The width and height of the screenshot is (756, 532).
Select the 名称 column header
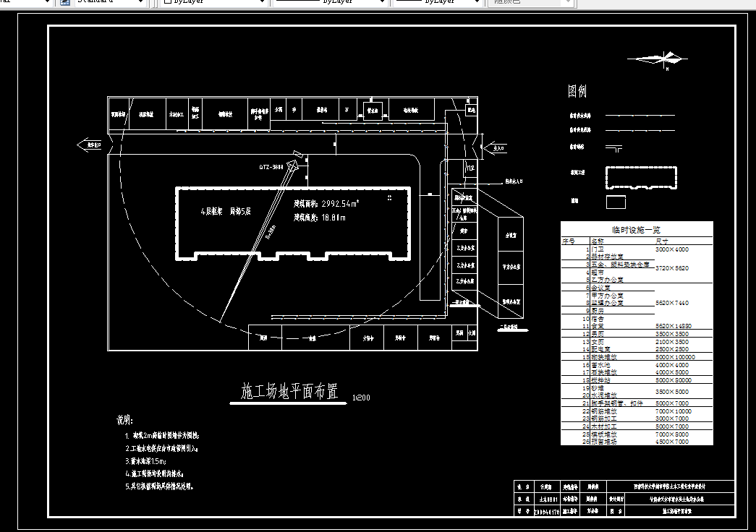[598, 241]
